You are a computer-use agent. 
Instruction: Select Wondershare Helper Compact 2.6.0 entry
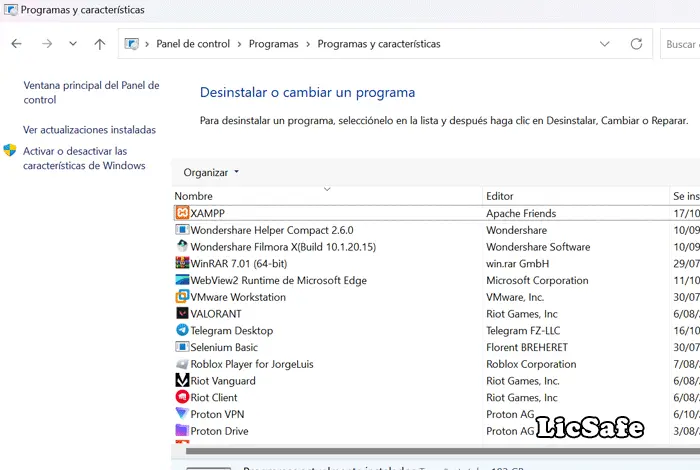pyautogui.click(x=272, y=230)
